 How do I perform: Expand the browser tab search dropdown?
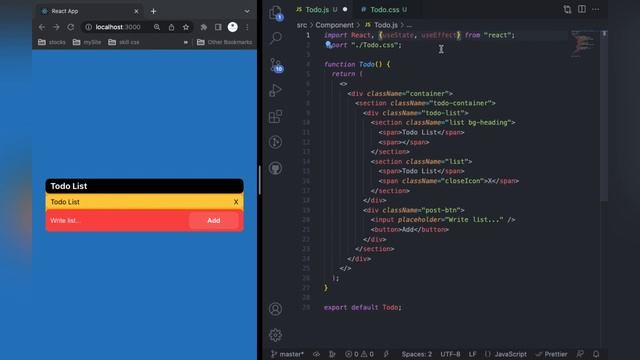(x=247, y=11)
